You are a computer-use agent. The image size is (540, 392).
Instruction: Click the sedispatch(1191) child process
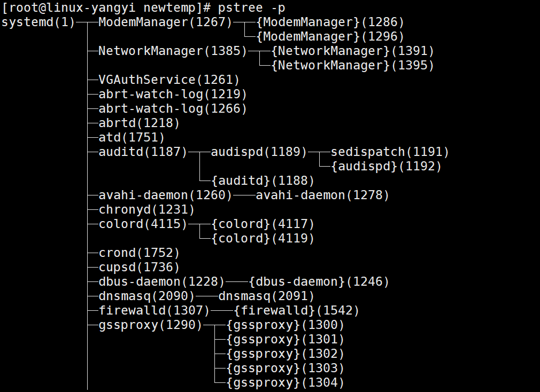390,152
